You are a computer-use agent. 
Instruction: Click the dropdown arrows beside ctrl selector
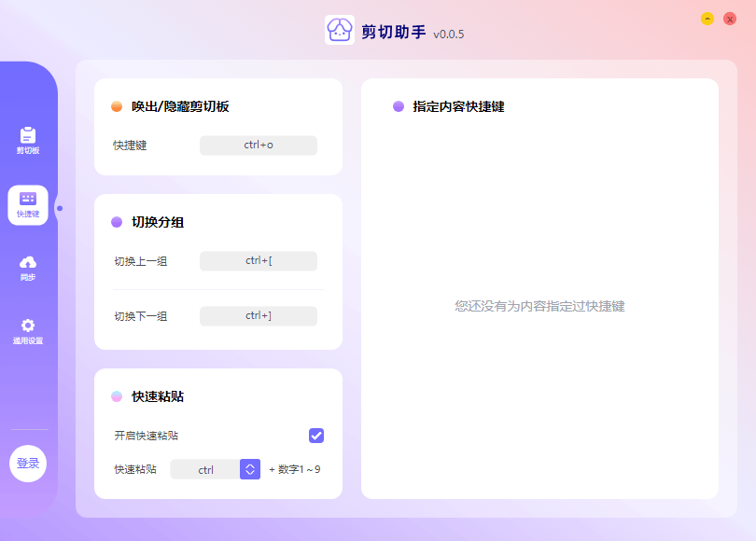point(248,469)
